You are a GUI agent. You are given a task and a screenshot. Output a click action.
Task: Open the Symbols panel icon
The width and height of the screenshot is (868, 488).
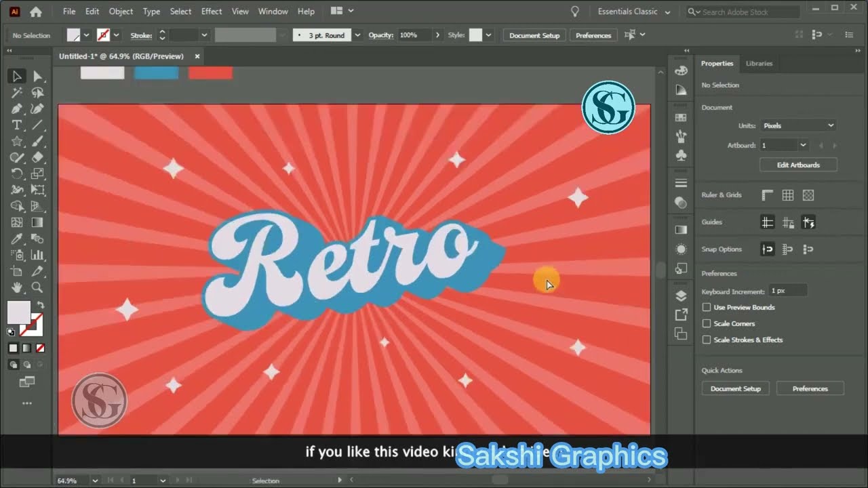point(681,155)
